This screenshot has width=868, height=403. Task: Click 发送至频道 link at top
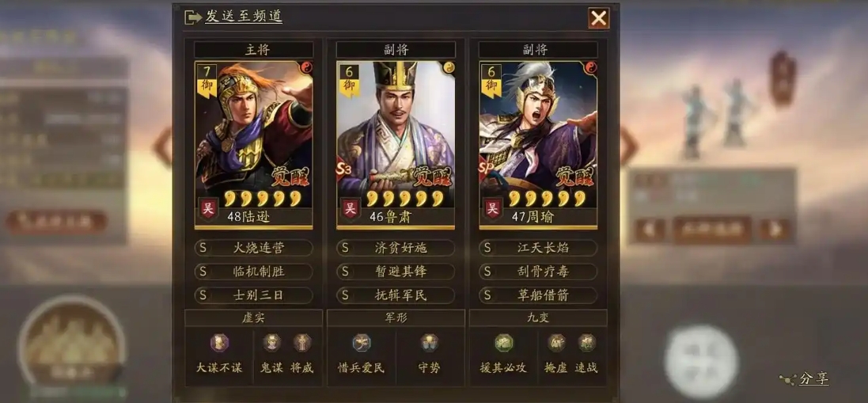pos(244,17)
